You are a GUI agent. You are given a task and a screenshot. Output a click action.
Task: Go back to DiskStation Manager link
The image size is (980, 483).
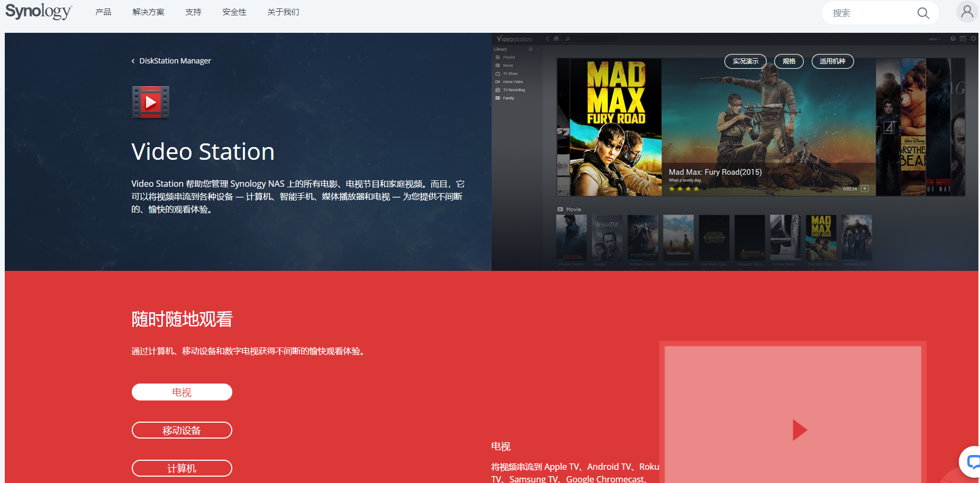click(175, 61)
